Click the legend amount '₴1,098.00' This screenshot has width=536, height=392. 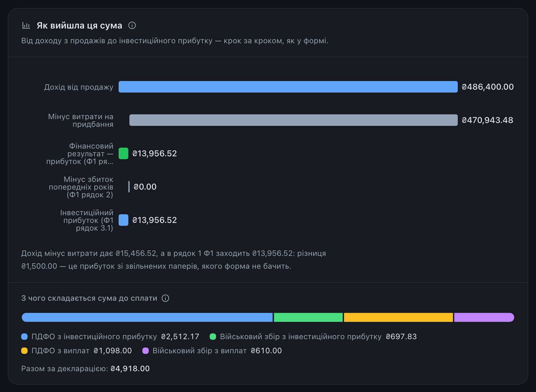(113, 351)
